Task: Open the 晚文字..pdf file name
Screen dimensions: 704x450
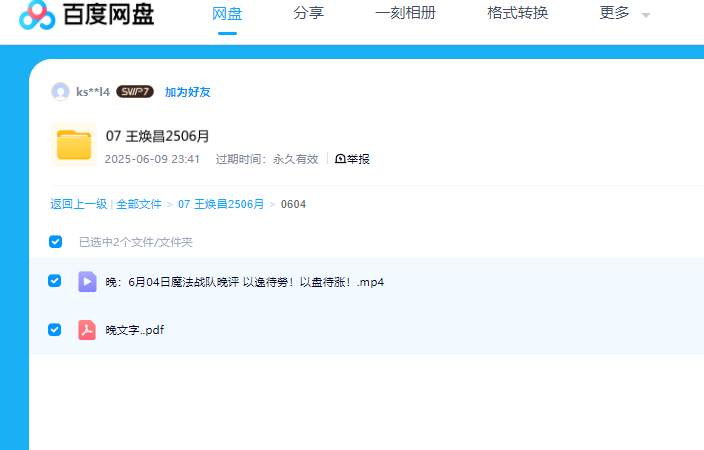Action: 134,330
